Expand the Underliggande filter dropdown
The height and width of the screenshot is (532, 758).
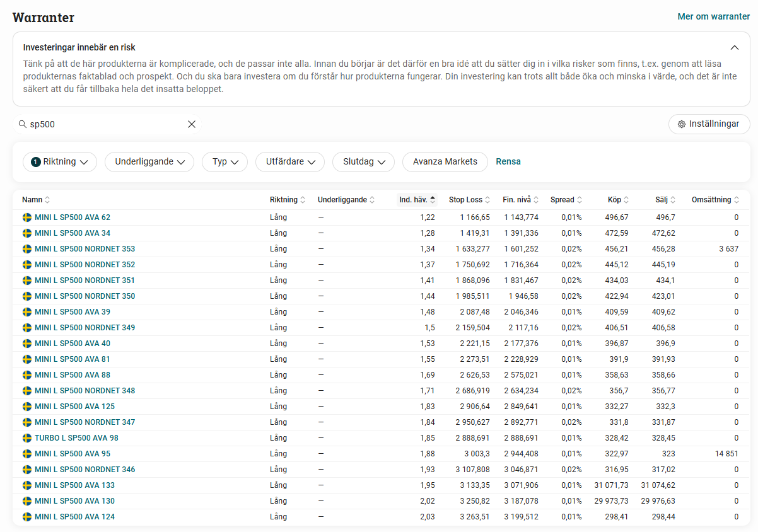pyautogui.click(x=149, y=162)
